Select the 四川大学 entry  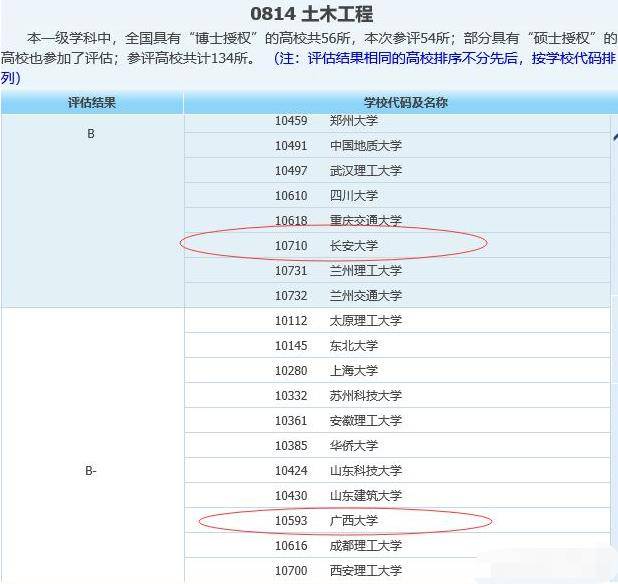coord(397,195)
